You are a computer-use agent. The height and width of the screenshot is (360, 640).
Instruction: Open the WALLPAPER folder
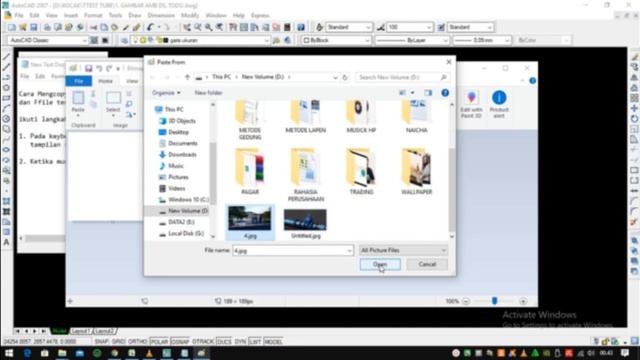pos(416,172)
